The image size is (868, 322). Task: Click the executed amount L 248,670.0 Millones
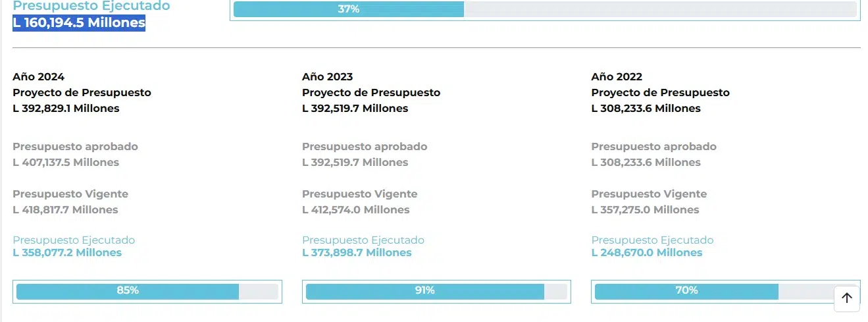(x=647, y=253)
